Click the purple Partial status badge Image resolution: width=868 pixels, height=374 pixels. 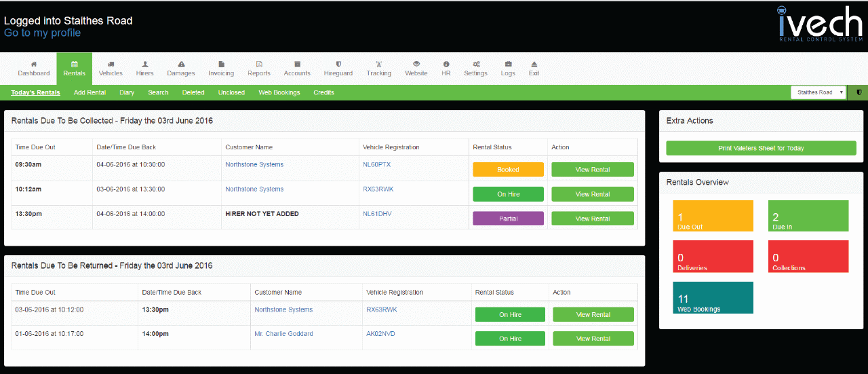tap(508, 219)
